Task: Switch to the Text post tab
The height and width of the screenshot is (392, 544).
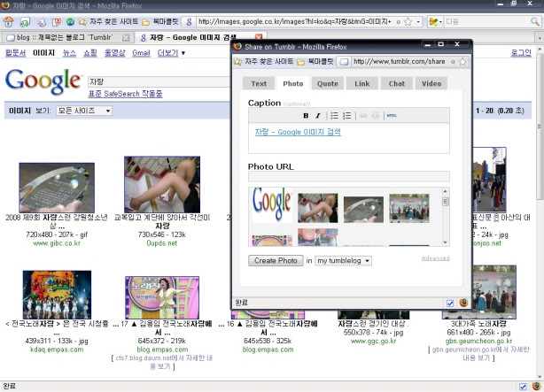Action: (259, 83)
